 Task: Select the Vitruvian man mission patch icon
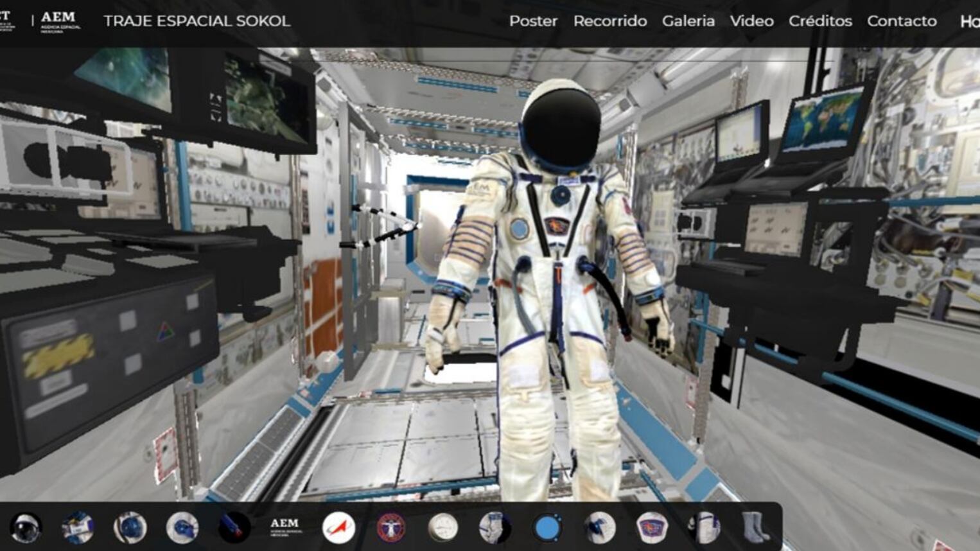[x=390, y=528]
